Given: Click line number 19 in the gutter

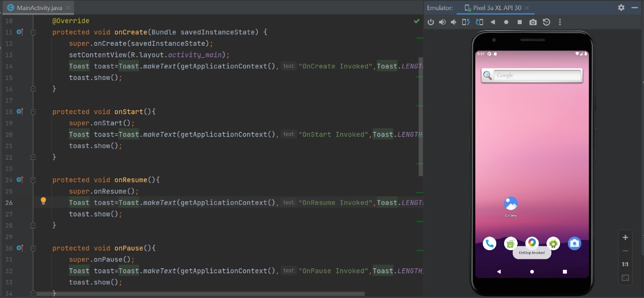Looking at the screenshot, I should pos(9,123).
